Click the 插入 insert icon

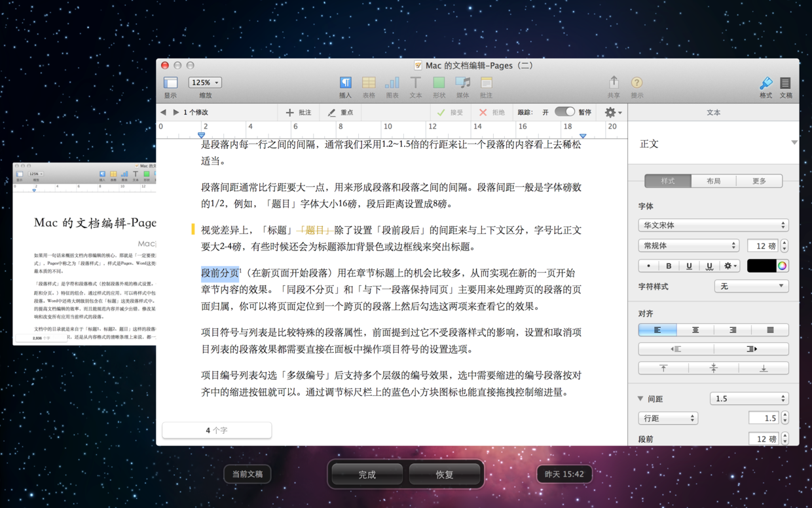click(x=345, y=83)
